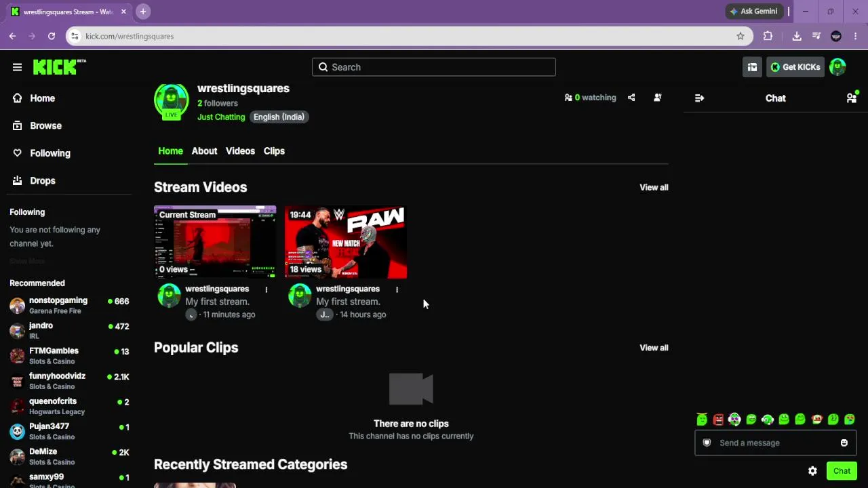This screenshot has width=868, height=488.
Task: Click the Drops icon in sidebar
Action: (18, 180)
